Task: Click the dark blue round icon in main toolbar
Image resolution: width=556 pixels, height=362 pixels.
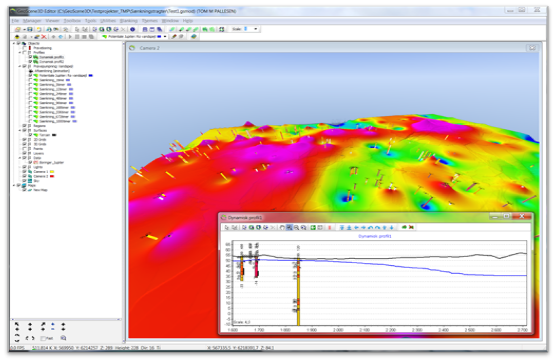Action: pyautogui.click(x=133, y=29)
